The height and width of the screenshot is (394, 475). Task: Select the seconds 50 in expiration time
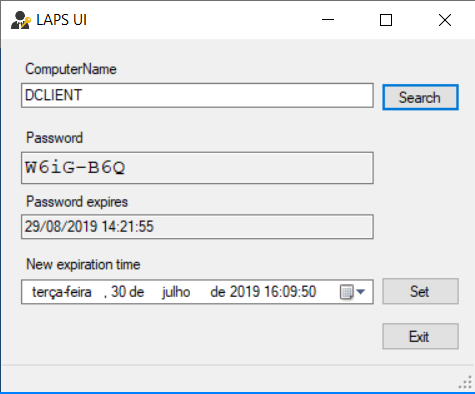point(309,292)
